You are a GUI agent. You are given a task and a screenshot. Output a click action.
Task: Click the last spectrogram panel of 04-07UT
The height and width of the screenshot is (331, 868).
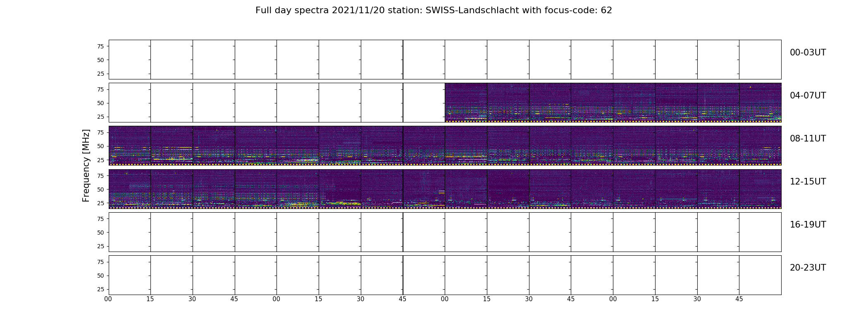[x=760, y=103]
